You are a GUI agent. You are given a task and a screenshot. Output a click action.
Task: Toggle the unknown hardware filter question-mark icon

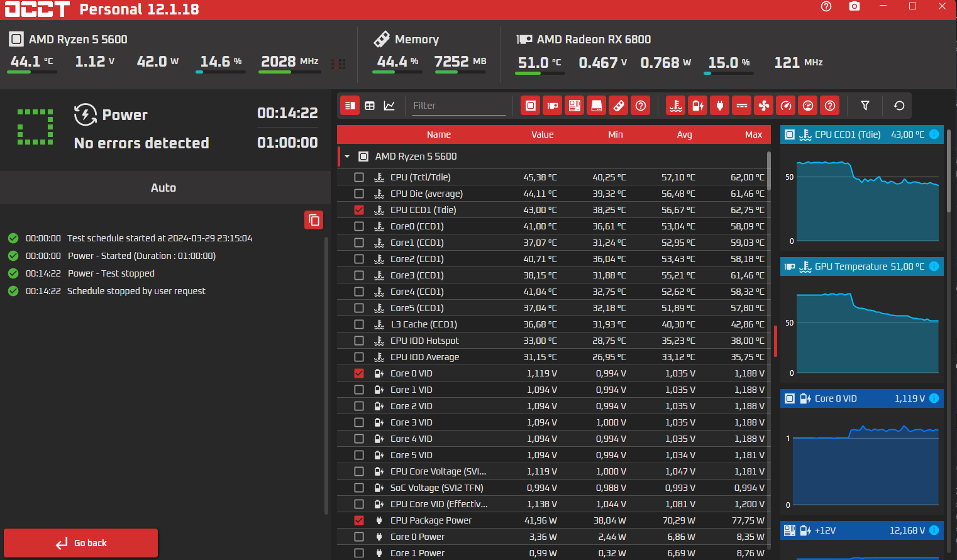641,106
